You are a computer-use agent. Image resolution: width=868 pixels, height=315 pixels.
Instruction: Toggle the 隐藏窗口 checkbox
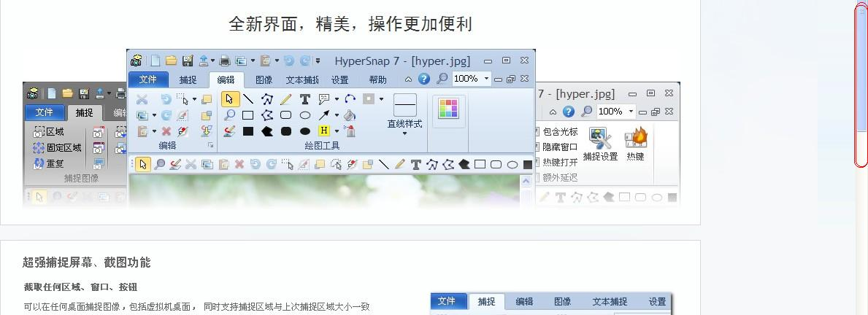click(538, 147)
